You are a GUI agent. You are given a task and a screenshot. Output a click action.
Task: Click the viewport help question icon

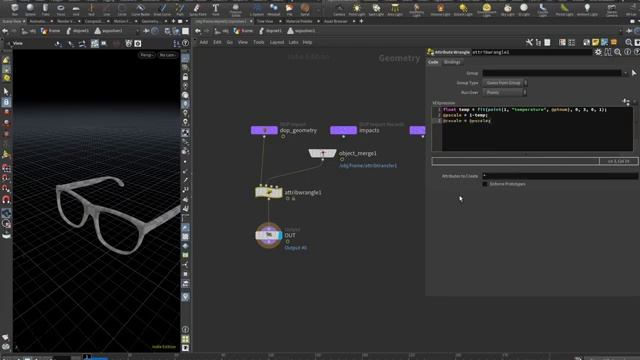coord(185,43)
